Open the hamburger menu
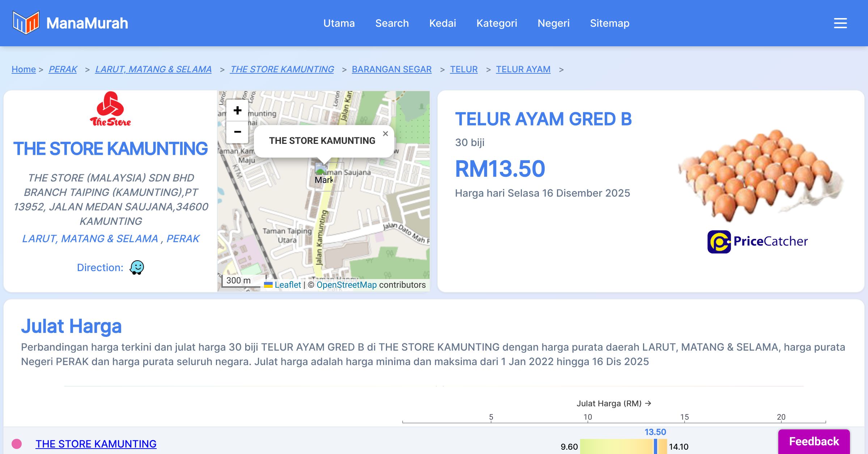Image resolution: width=868 pixels, height=454 pixels. click(840, 23)
